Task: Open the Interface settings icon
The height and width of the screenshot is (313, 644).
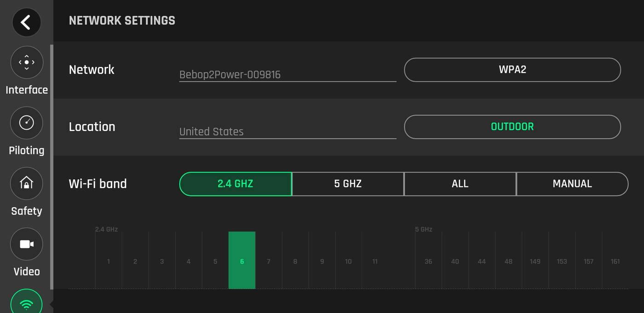Action: pyautogui.click(x=27, y=62)
